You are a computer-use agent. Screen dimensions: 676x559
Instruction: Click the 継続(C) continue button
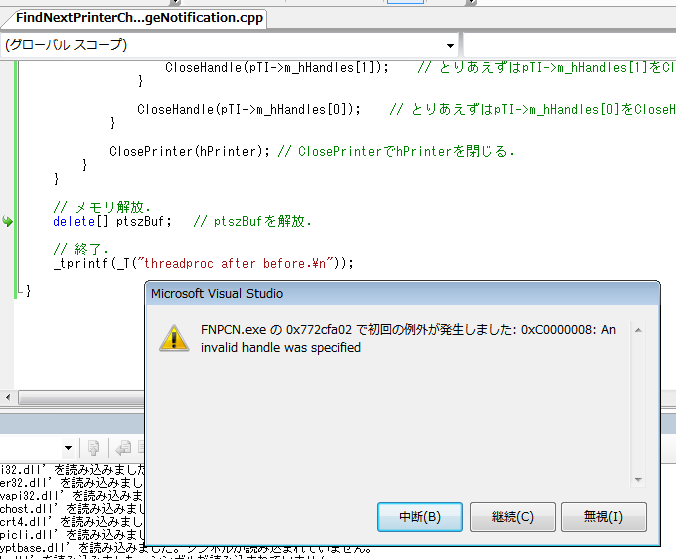512,516
